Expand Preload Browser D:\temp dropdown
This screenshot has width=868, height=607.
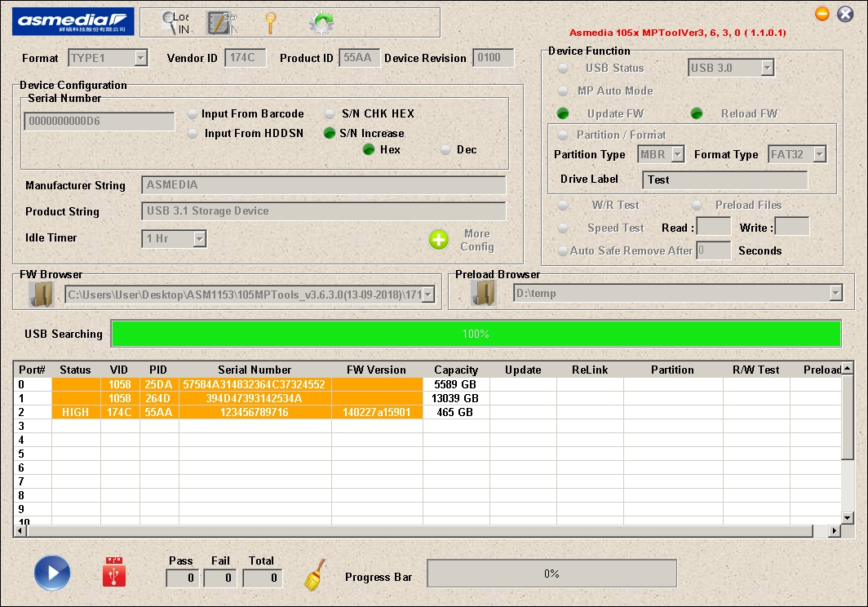point(836,294)
